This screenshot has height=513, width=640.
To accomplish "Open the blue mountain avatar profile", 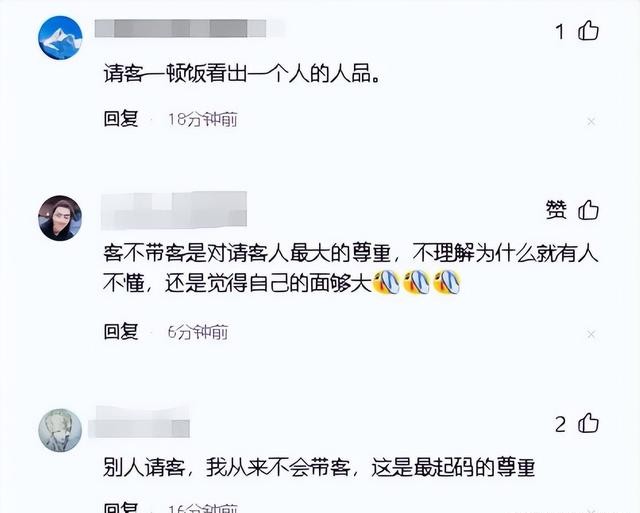I will (60, 38).
